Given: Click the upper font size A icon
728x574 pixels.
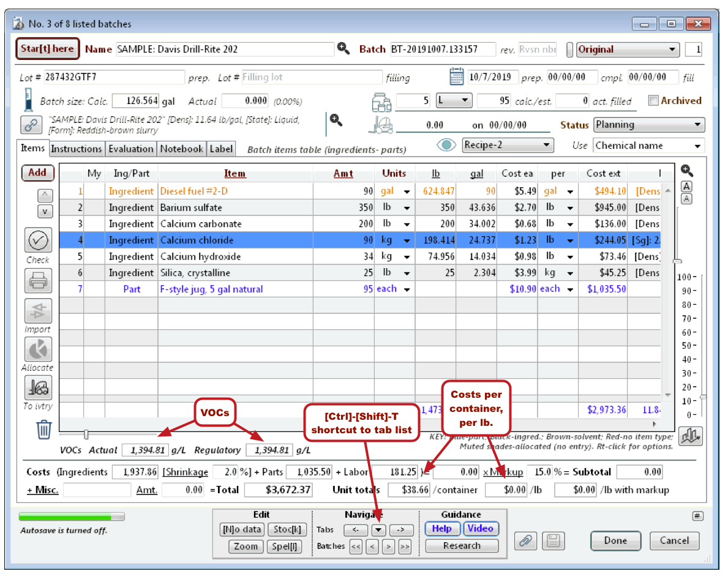Looking at the screenshot, I should point(687,187).
